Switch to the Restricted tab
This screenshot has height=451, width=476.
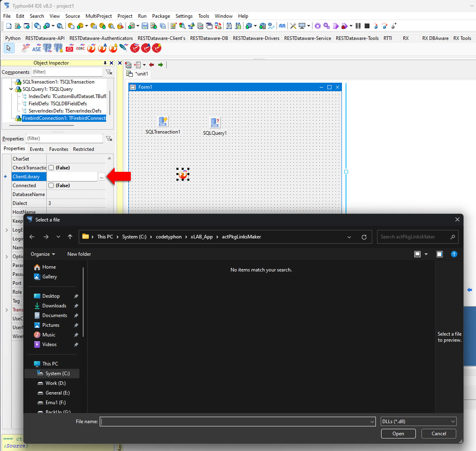84,149
